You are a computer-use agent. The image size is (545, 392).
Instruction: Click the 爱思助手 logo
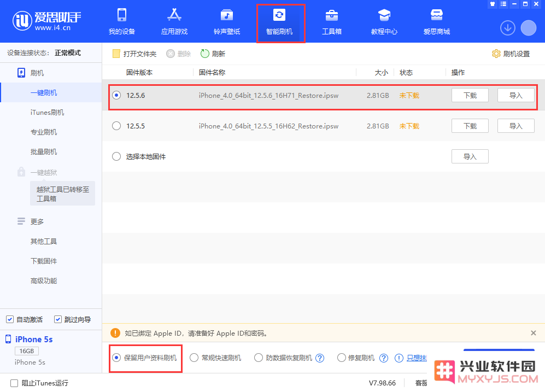(47, 21)
